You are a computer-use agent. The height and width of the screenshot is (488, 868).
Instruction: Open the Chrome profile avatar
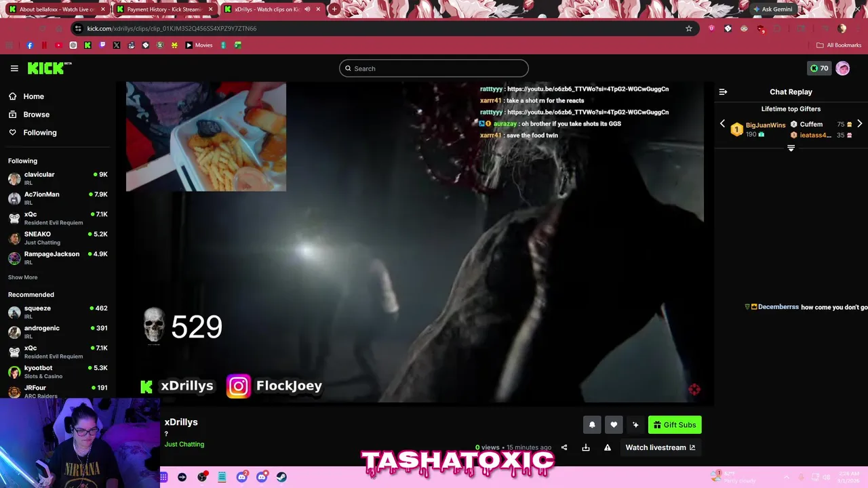(842, 28)
